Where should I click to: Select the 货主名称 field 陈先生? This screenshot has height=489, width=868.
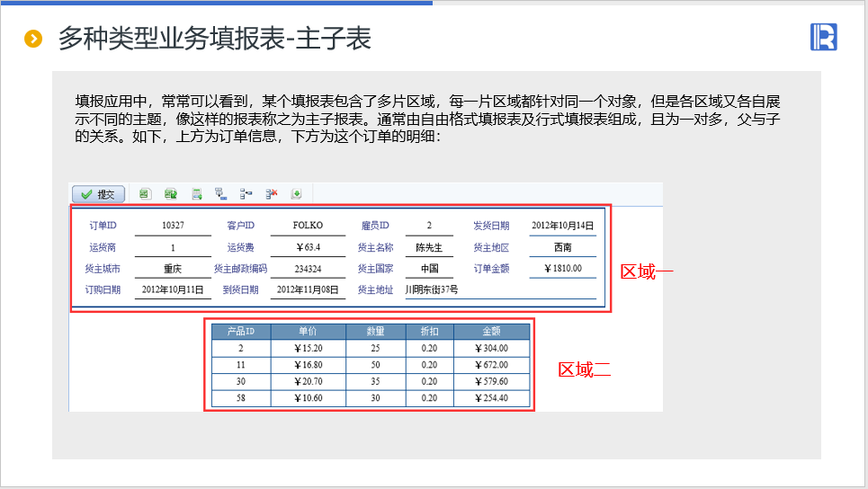click(x=429, y=247)
